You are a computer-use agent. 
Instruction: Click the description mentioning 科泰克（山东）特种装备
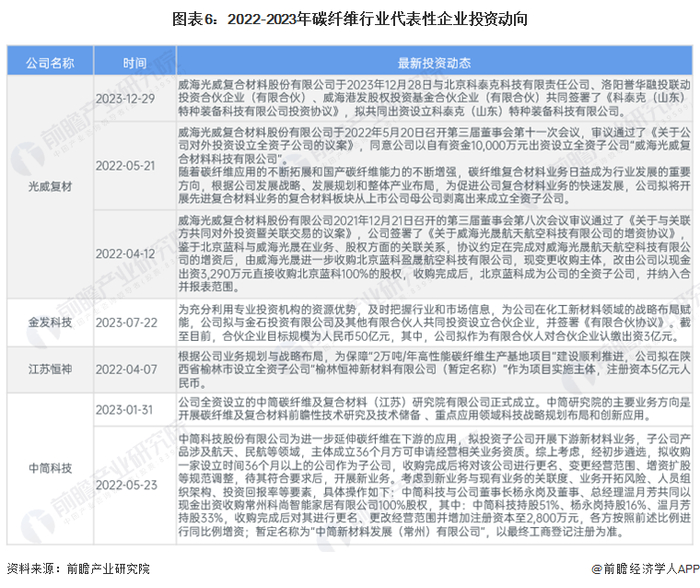(434, 98)
